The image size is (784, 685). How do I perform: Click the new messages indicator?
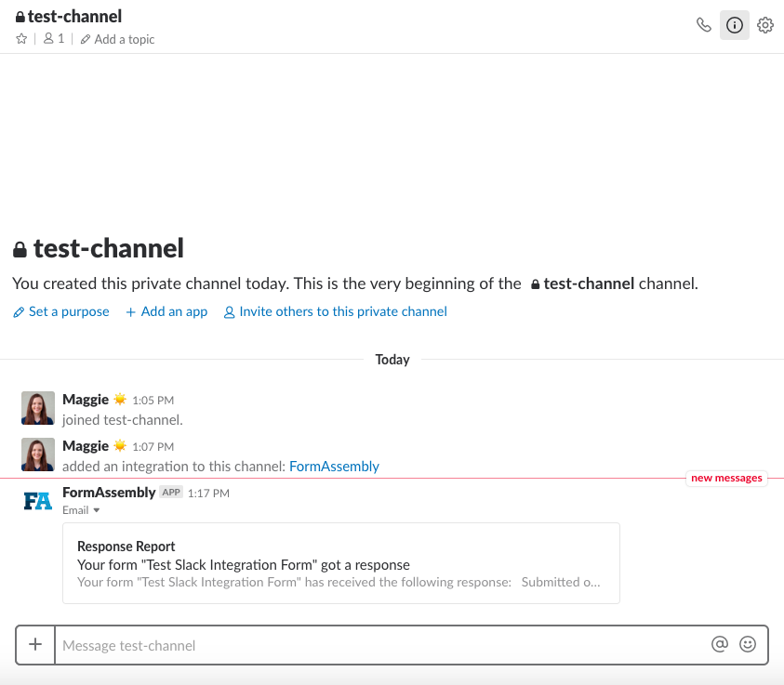[x=726, y=478]
